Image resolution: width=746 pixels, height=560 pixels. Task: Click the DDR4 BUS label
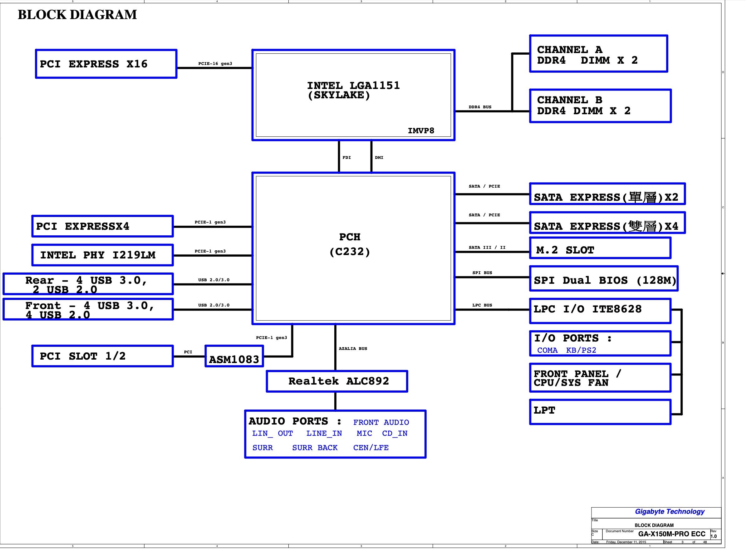click(480, 107)
